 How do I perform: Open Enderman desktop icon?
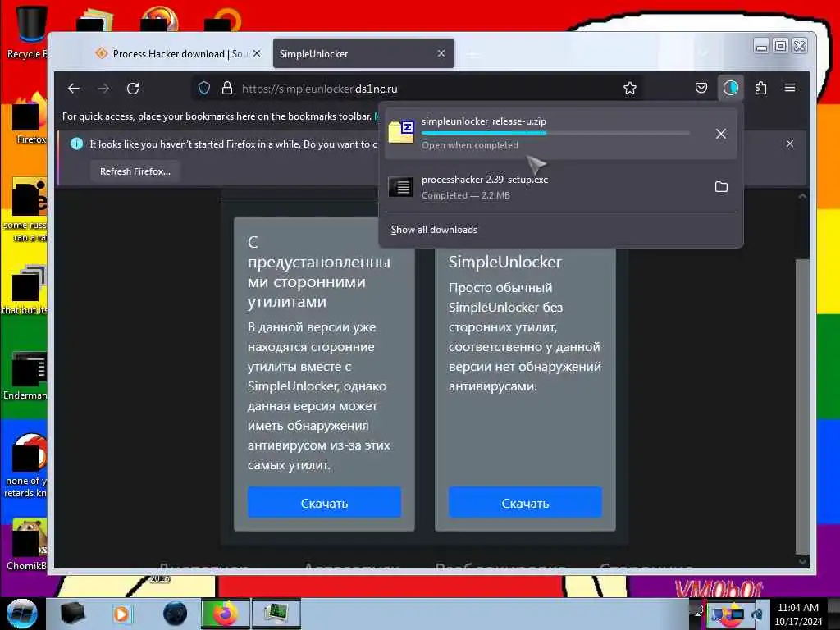tap(25, 376)
